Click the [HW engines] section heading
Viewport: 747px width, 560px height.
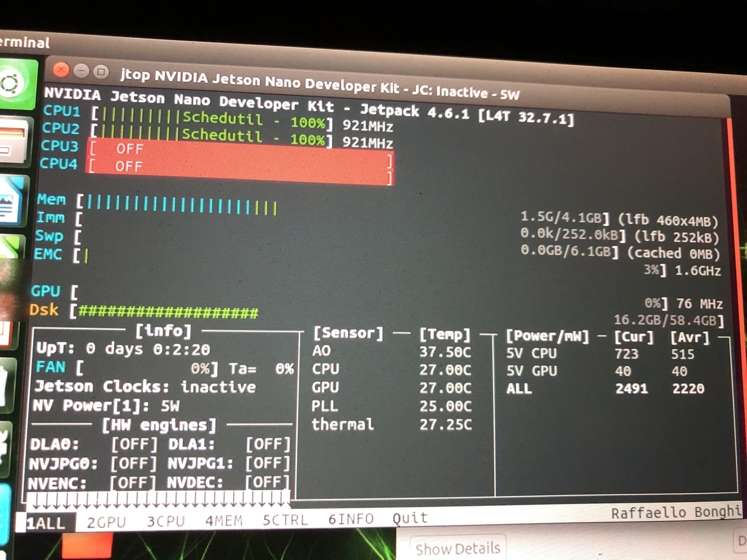[x=159, y=425]
